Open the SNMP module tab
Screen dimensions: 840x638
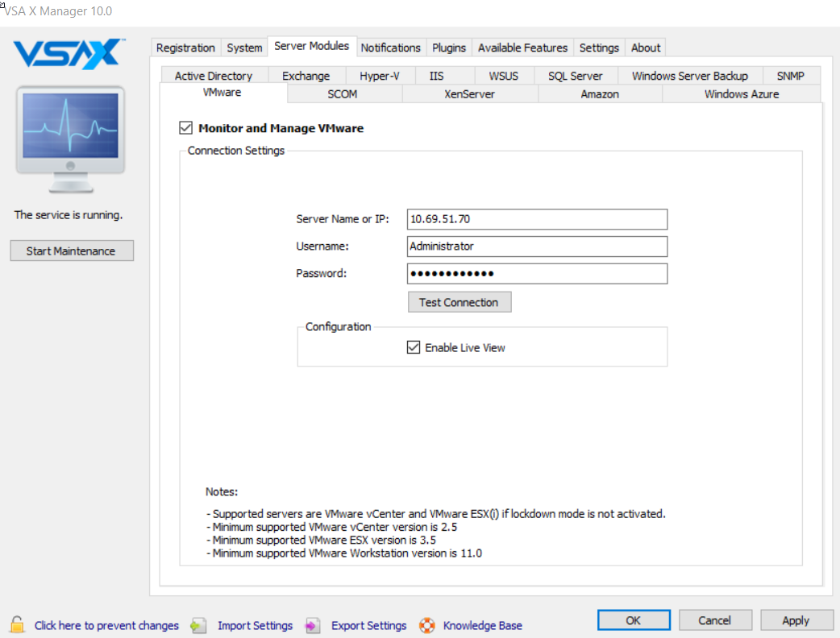point(791,76)
